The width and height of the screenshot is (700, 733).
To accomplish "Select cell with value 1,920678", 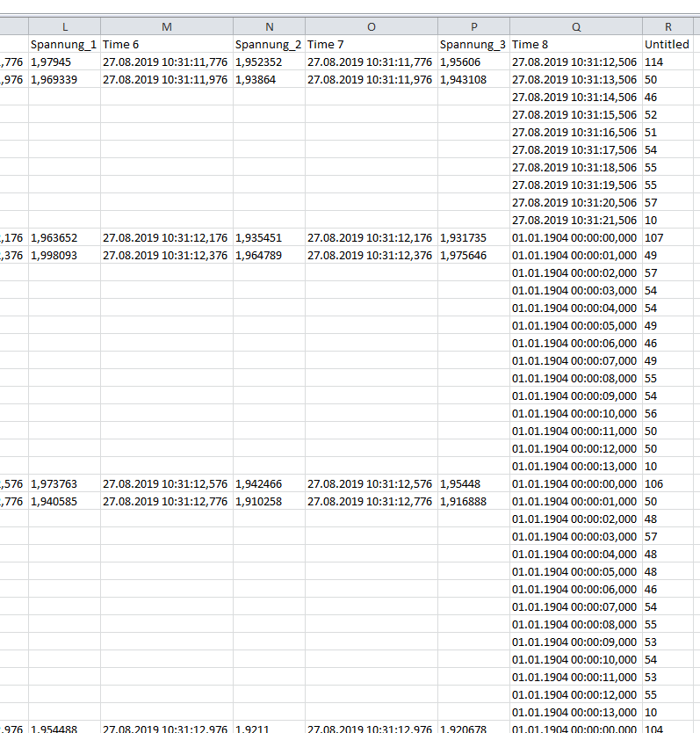I will pyautogui.click(x=473, y=729).
